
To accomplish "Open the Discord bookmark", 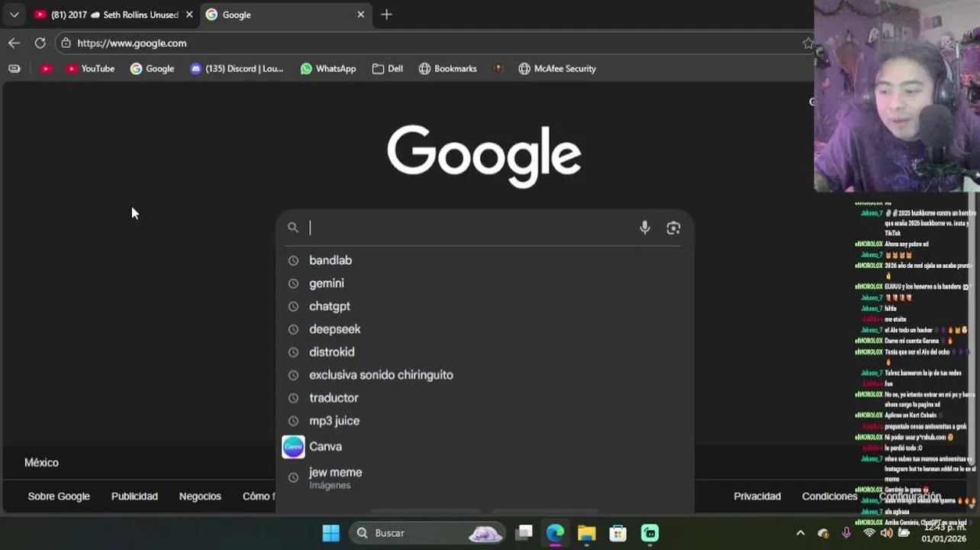I will coord(237,69).
